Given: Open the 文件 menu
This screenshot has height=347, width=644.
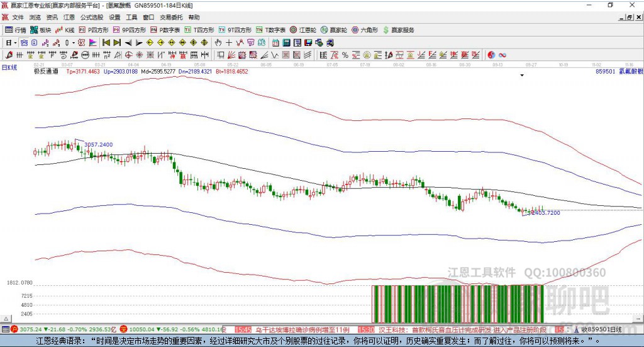Looking at the screenshot, I should tap(18, 17).
